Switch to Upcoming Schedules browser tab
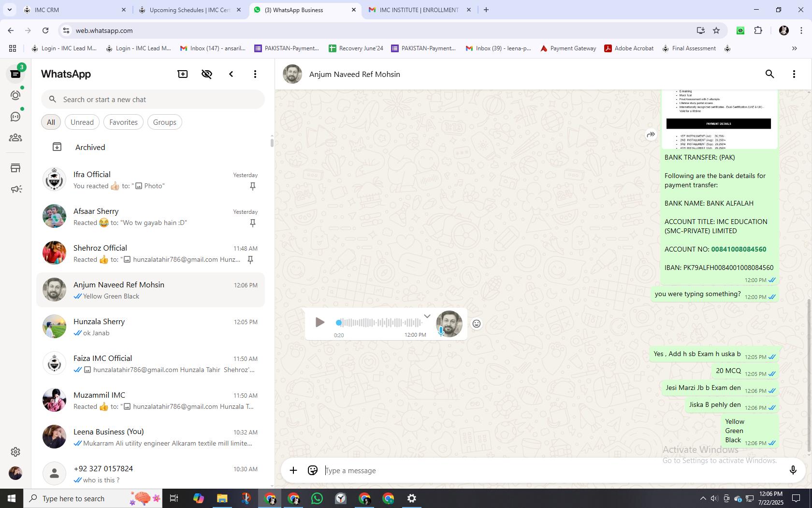This screenshot has width=812, height=508. 189,10
